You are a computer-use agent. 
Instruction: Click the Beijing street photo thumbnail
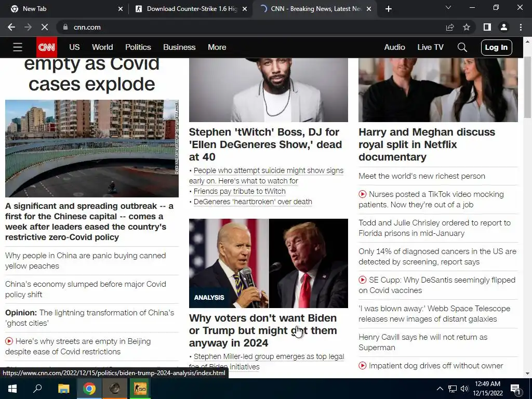pyautogui.click(x=92, y=149)
